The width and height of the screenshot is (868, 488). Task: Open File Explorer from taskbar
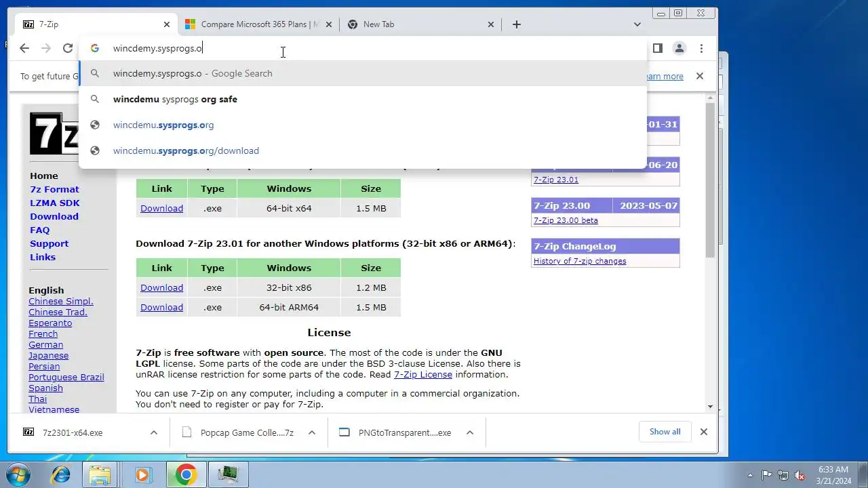click(x=100, y=474)
